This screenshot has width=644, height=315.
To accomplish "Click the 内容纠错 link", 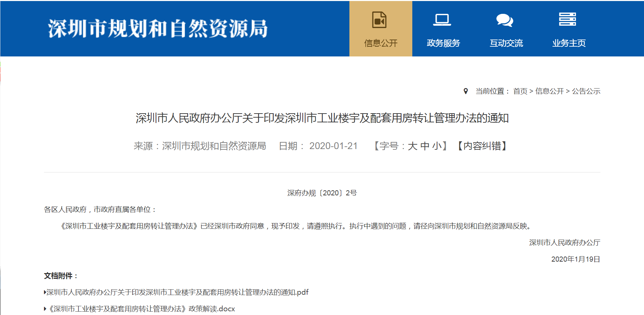I will [x=482, y=146].
